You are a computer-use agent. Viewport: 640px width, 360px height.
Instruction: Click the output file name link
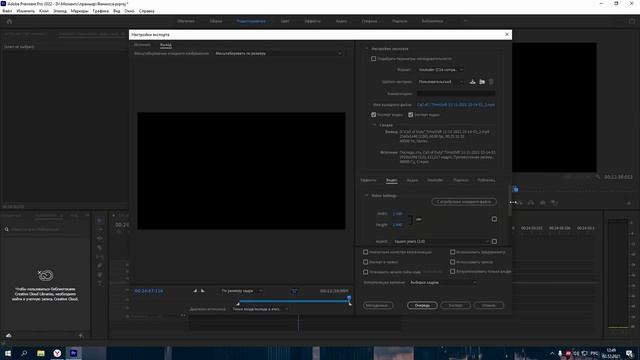(x=456, y=105)
